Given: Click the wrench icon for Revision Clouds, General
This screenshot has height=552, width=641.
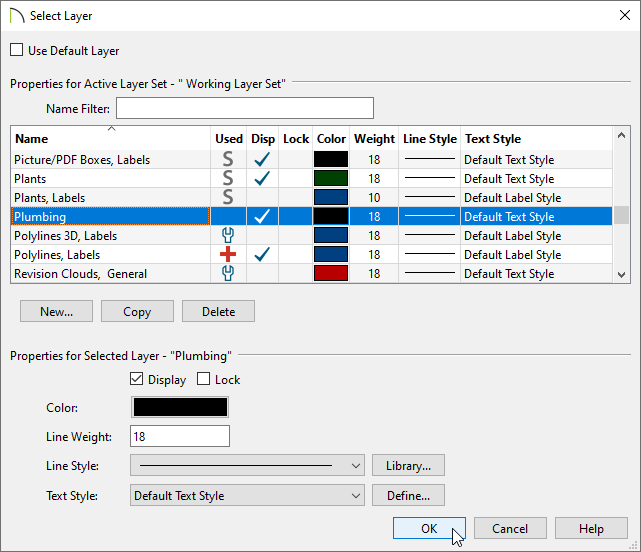Looking at the screenshot, I should coord(228,273).
